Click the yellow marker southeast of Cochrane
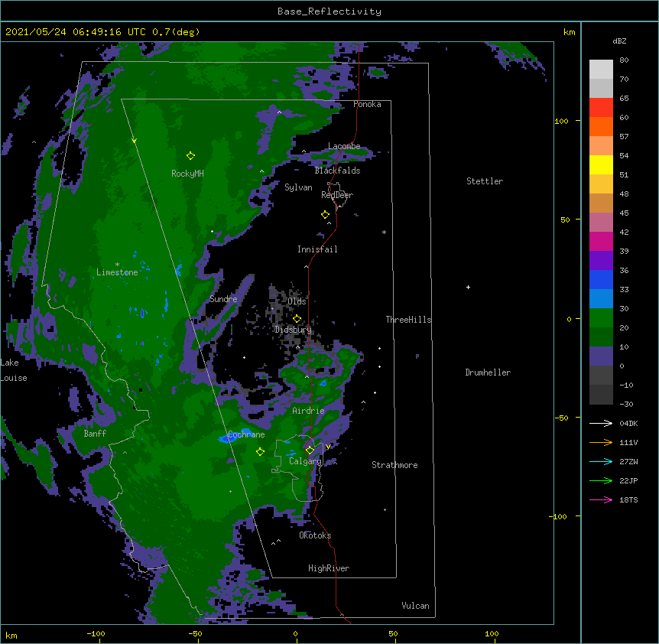 click(260, 452)
